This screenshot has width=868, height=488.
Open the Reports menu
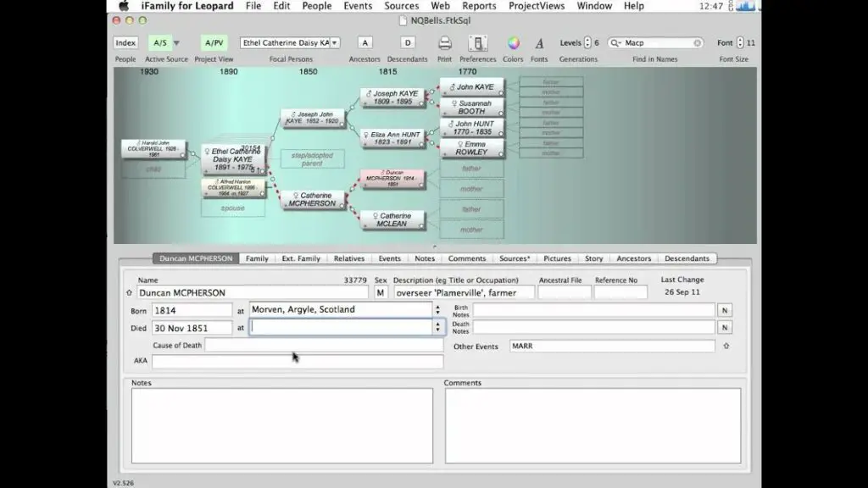[480, 6]
